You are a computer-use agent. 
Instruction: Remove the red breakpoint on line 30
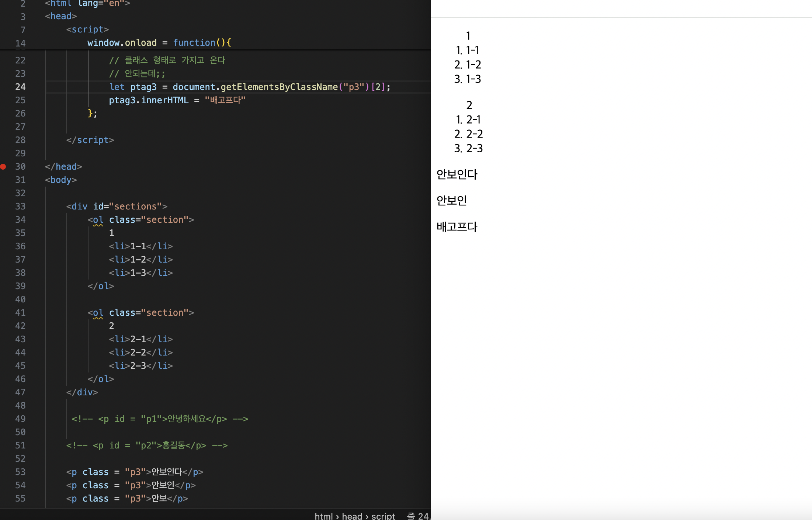(x=3, y=167)
